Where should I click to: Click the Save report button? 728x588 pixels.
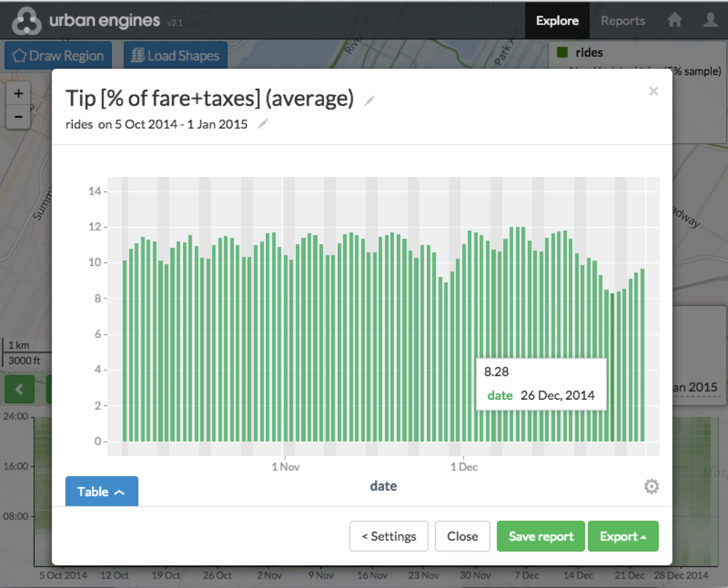540,536
